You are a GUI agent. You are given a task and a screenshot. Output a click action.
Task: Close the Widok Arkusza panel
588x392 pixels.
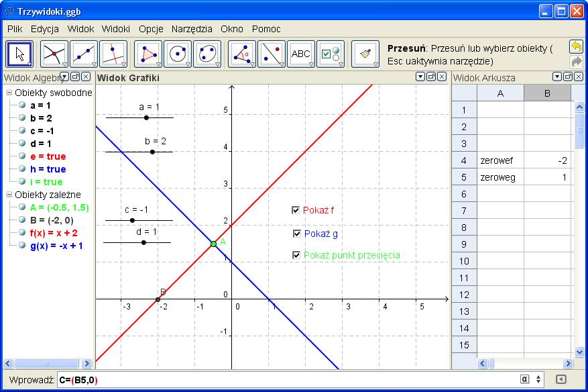click(x=579, y=77)
